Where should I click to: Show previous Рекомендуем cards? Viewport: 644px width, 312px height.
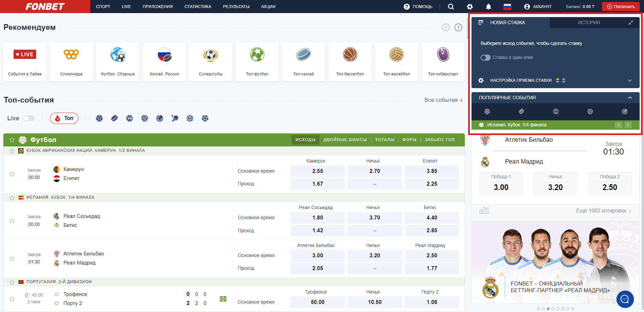tap(446, 27)
